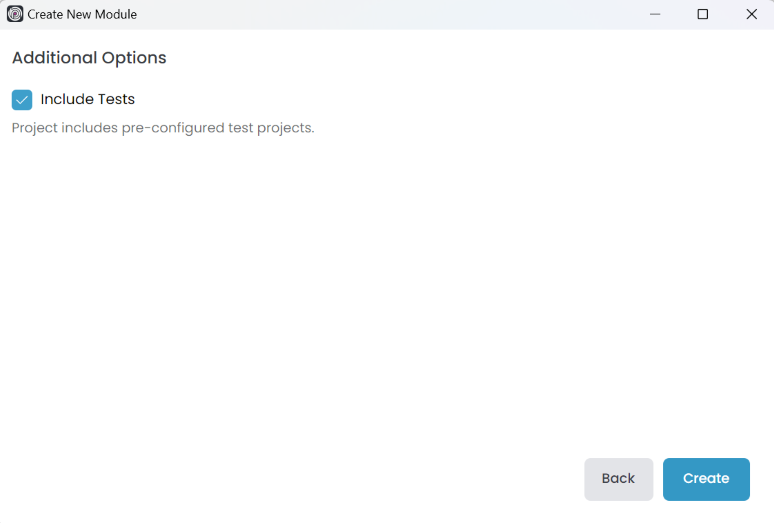Click the Additional Options heading
This screenshot has width=774, height=523.
pyautogui.click(x=89, y=58)
